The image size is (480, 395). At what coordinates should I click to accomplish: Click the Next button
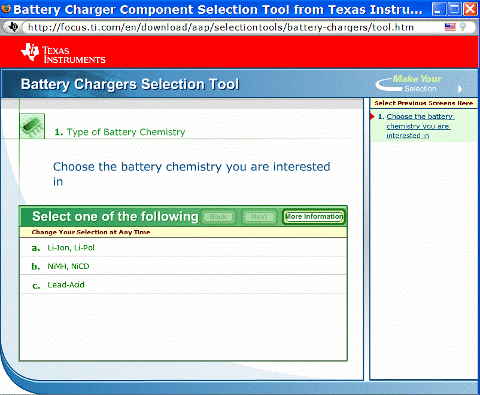click(259, 217)
